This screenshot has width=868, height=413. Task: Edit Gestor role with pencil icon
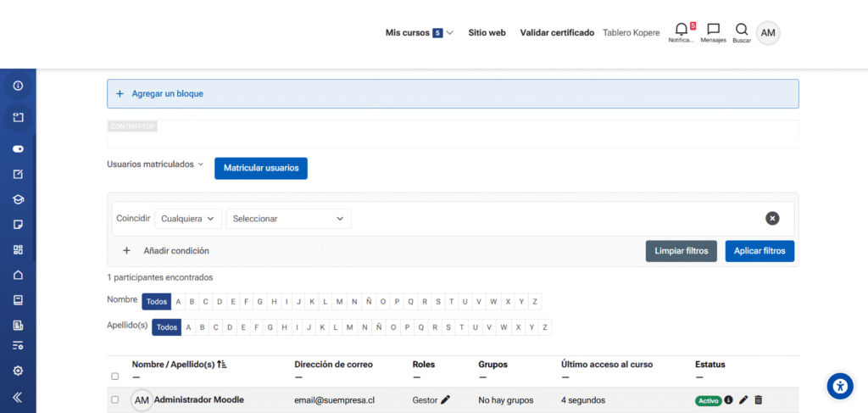446,399
